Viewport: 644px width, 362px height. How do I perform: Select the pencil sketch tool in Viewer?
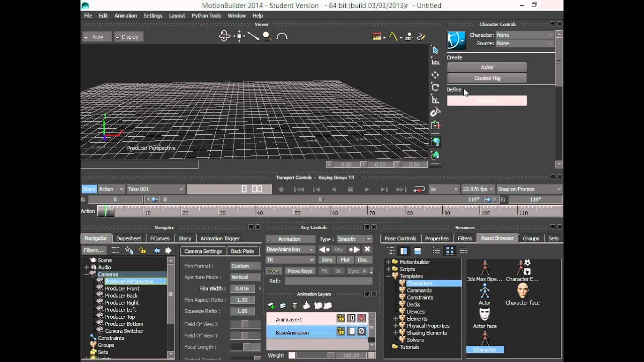(422, 36)
